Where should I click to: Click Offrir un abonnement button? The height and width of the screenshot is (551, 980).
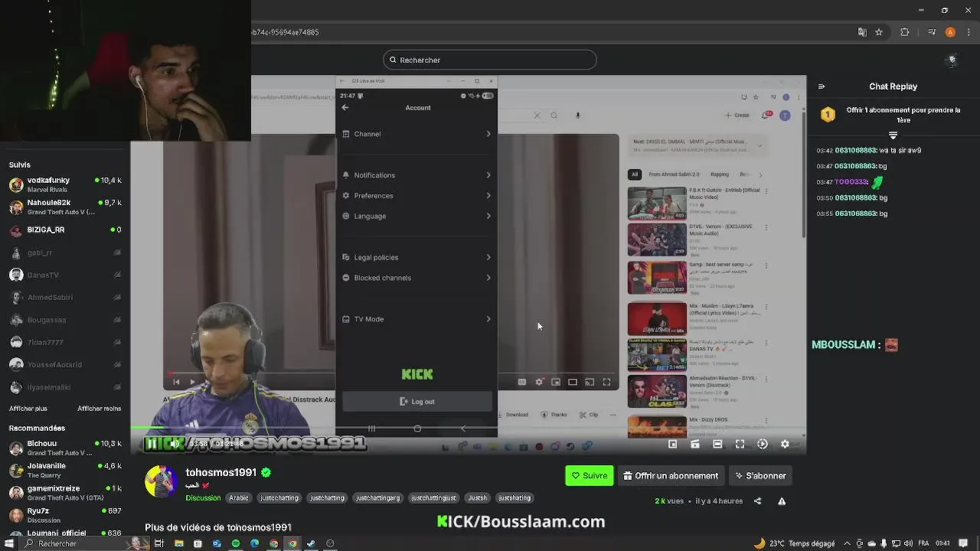[671, 475]
